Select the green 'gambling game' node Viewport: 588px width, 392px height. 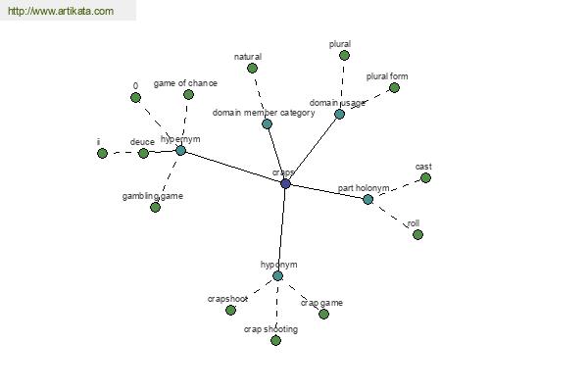[155, 207]
